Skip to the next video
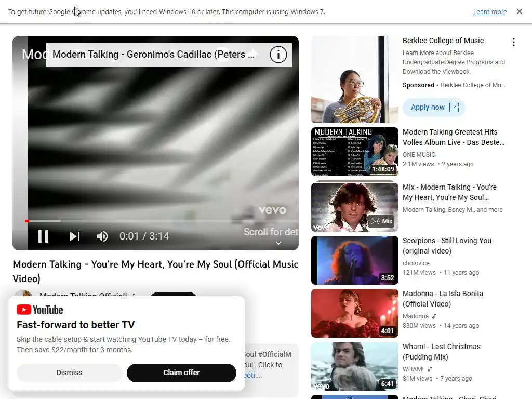532x399 pixels. click(75, 236)
